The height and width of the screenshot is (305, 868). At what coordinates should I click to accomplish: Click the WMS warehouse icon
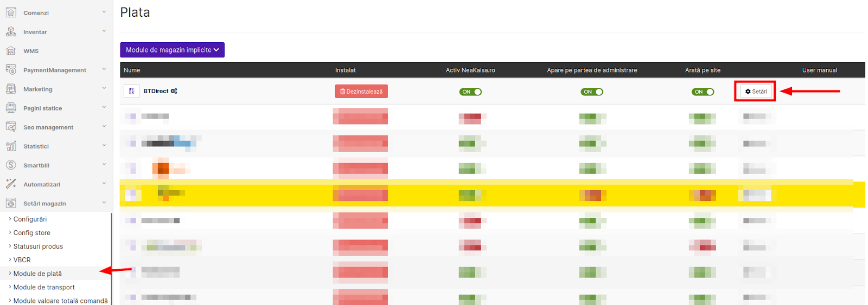pyautogui.click(x=11, y=50)
